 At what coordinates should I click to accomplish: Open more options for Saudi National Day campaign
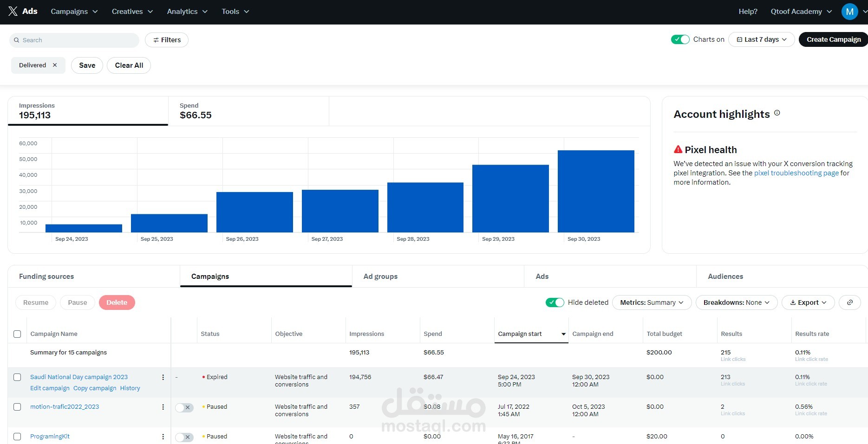pos(163,377)
